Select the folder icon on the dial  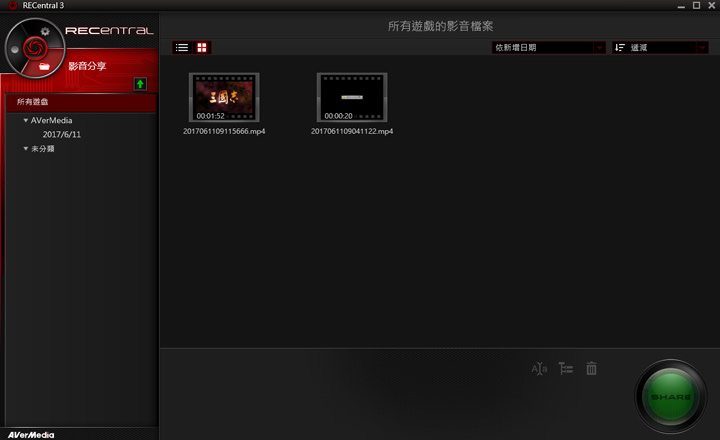point(45,66)
